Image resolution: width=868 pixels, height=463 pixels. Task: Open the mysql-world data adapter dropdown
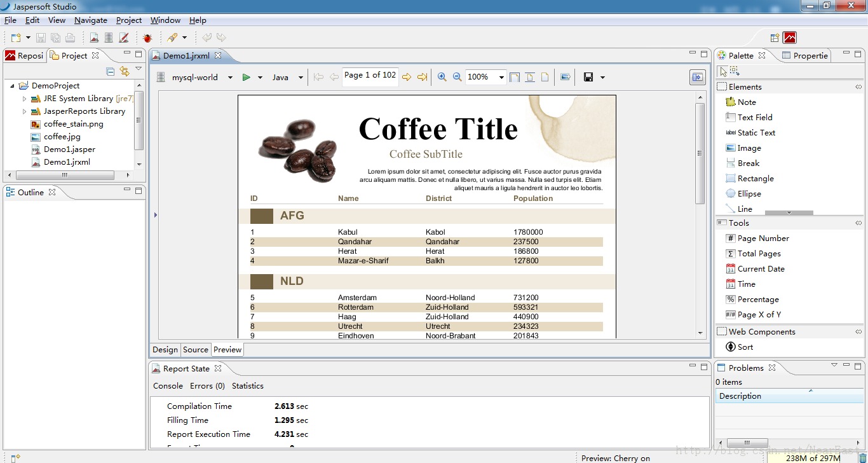pyautogui.click(x=229, y=76)
